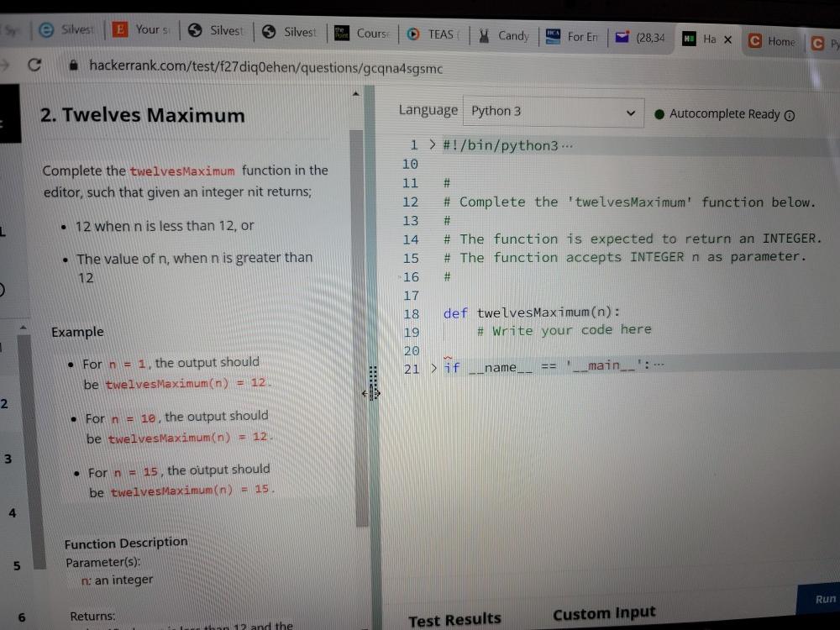The width and height of the screenshot is (840, 630).
Task: Open the Custom Input tab
Action: click(x=604, y=613)
